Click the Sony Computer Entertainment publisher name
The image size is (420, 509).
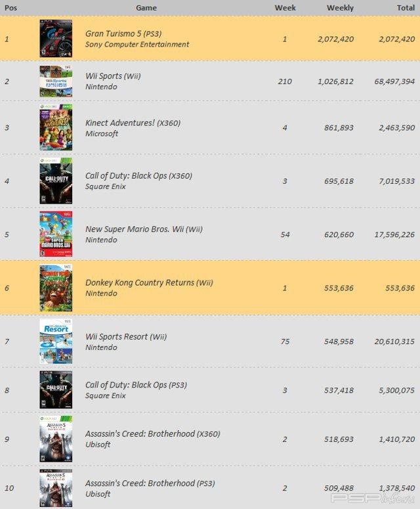137,45
